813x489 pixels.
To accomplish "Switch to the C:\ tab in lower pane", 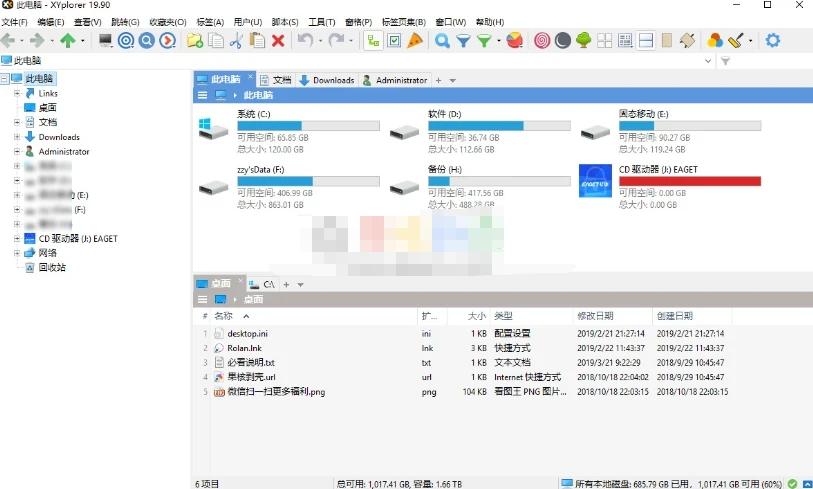I will (262, 285).
